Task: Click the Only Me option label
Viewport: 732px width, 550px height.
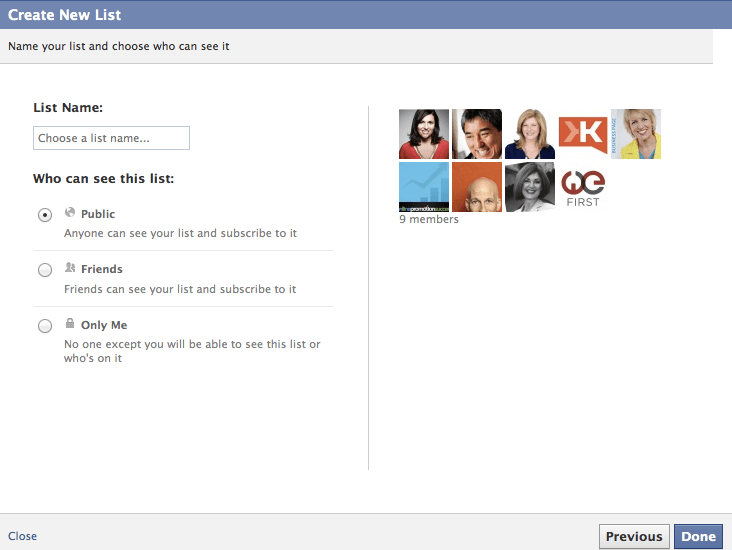Action: tap(104, 325)
